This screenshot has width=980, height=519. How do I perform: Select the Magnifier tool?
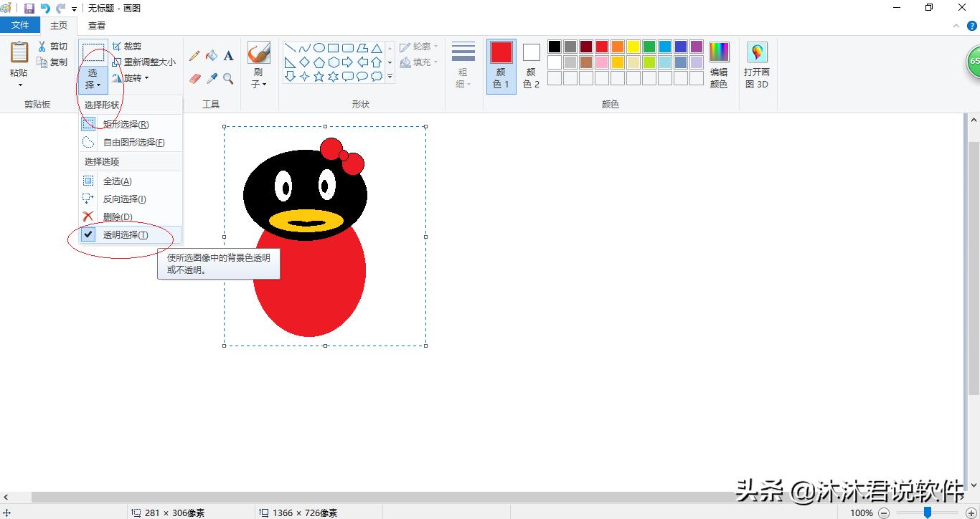tap(228, 78)
